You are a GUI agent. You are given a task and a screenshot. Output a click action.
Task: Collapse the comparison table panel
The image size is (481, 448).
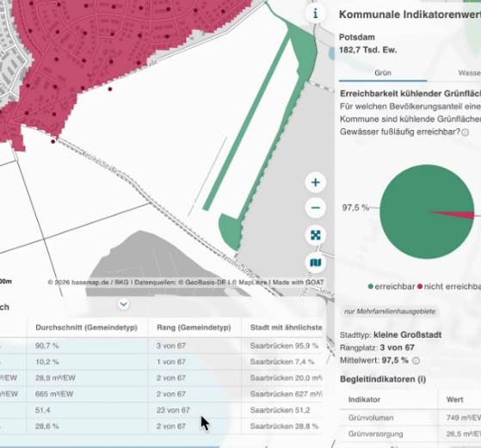pyautogui.click(x=123, y=304)
